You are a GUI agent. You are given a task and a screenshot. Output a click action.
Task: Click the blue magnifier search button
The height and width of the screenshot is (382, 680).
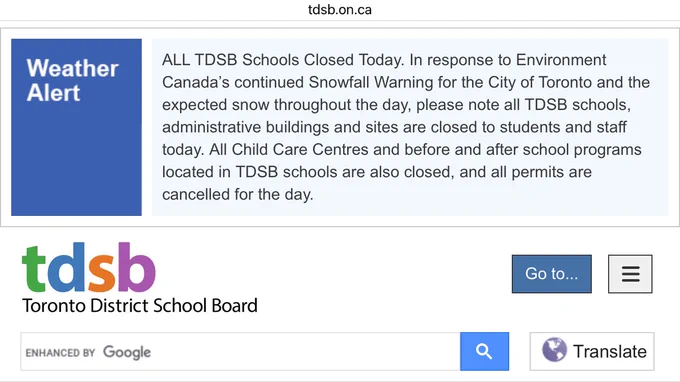point(484,351)
